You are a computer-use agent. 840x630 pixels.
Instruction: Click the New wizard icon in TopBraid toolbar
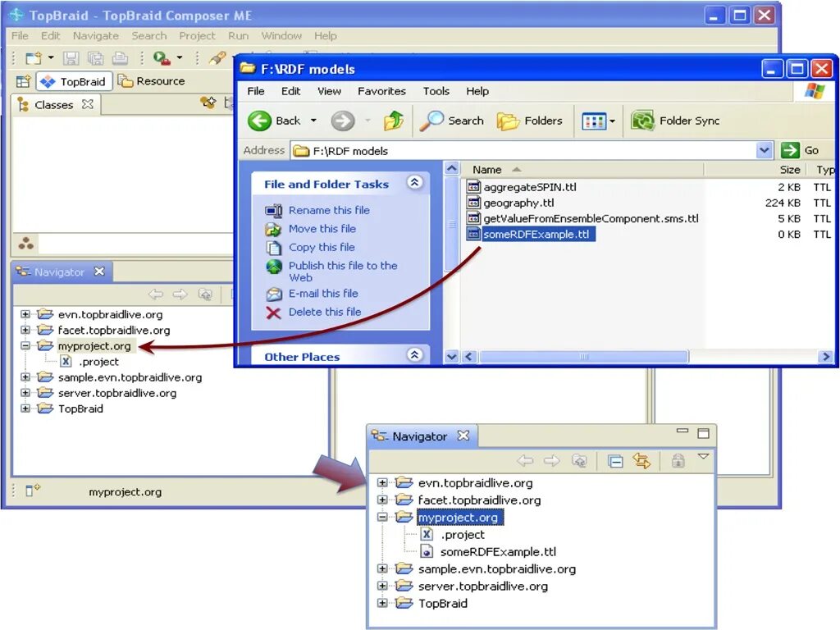pyautogui.click(x=34, y=58)
